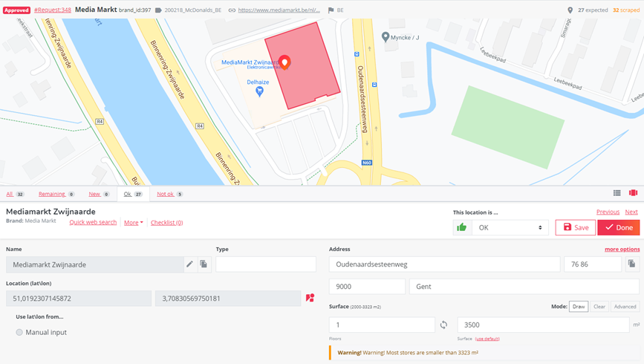644x364 pixels.
Task: Click the Approved status badge
Action: click(x=16, y=10)
